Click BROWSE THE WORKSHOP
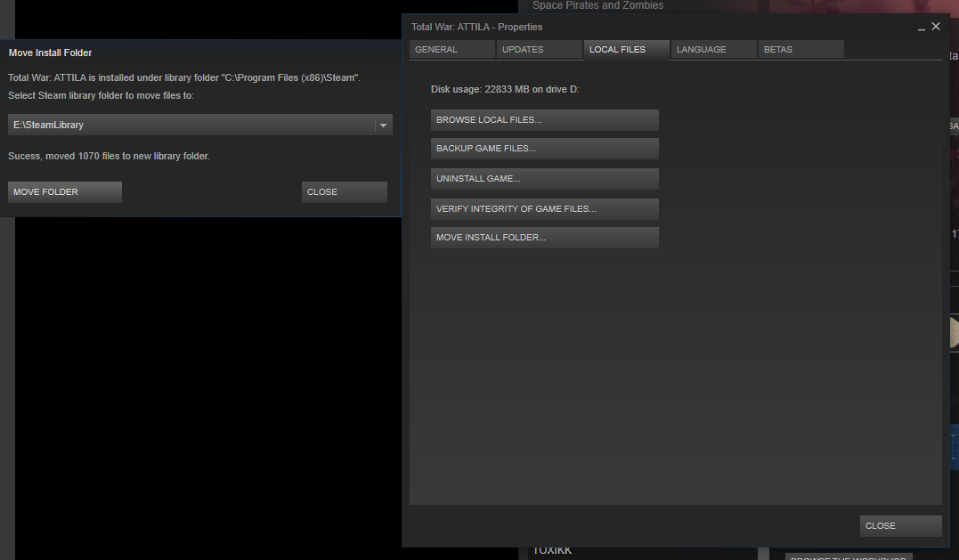The image size is (959, 560). [x=848, y=556]
